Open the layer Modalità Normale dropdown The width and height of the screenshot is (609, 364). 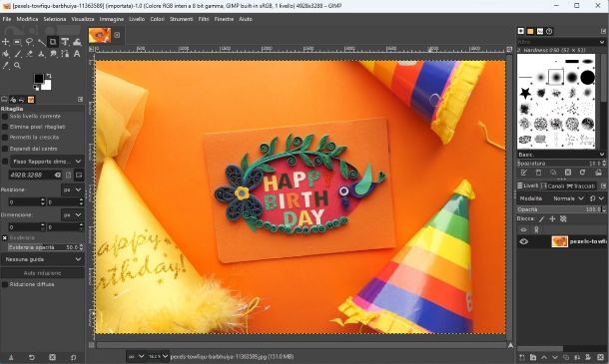coord(568,198)
